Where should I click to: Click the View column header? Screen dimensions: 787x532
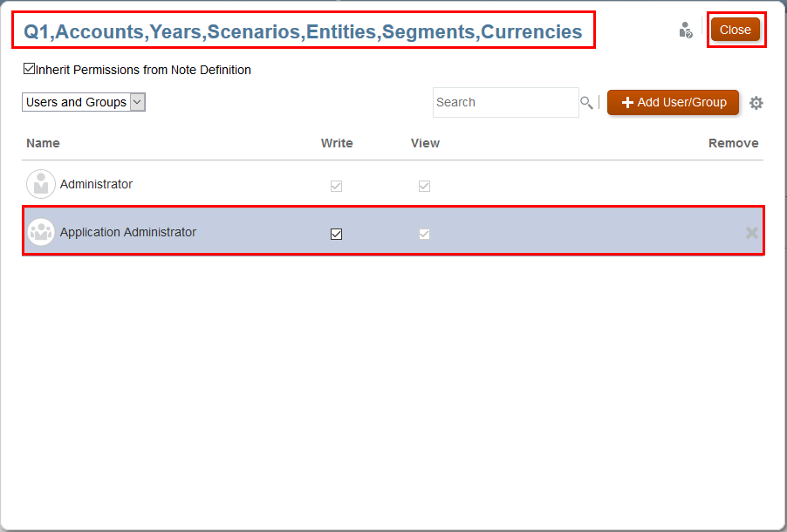tap(425, 143)
